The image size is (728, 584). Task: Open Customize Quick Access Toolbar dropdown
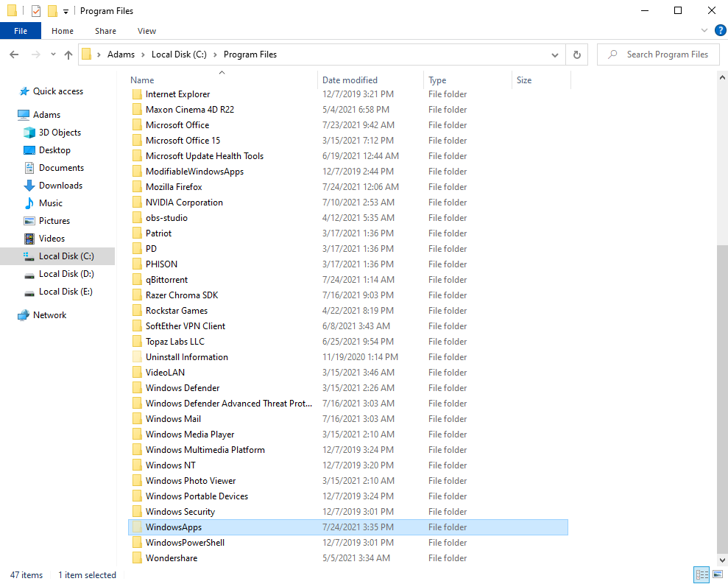[x=66, y=11]
